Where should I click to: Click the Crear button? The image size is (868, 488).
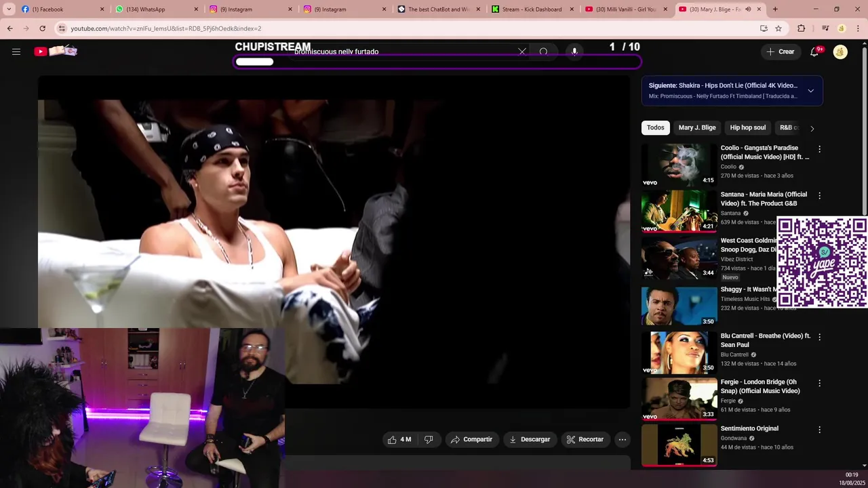[x=780, y=52]
